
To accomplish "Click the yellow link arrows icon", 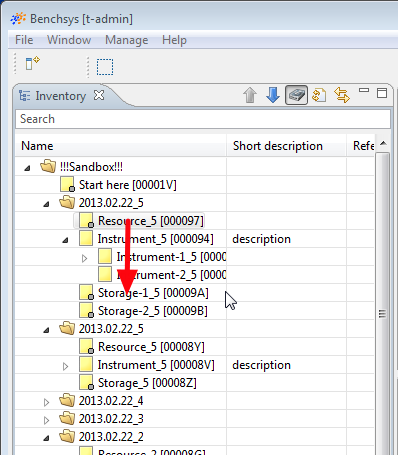I will click(342, 95).
